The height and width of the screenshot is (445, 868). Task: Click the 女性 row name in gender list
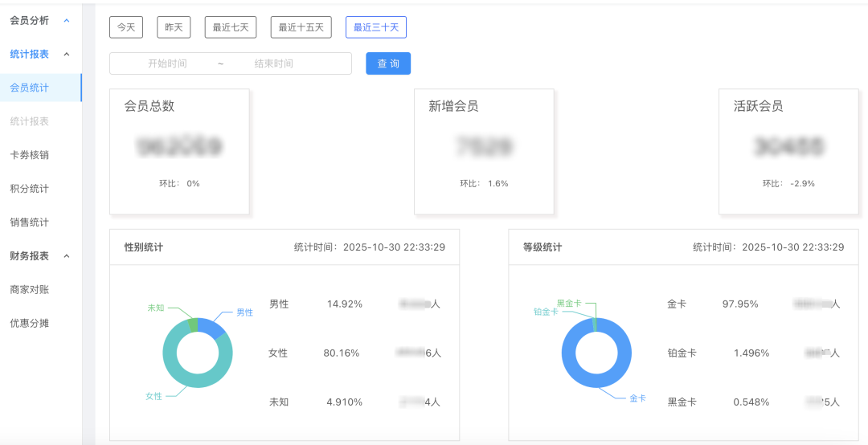click(278, 353)
